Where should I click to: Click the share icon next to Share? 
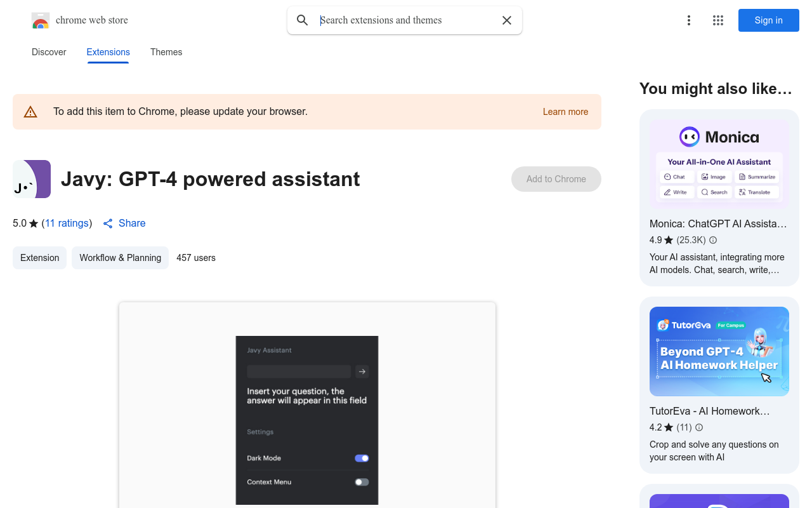click(108, 224)
